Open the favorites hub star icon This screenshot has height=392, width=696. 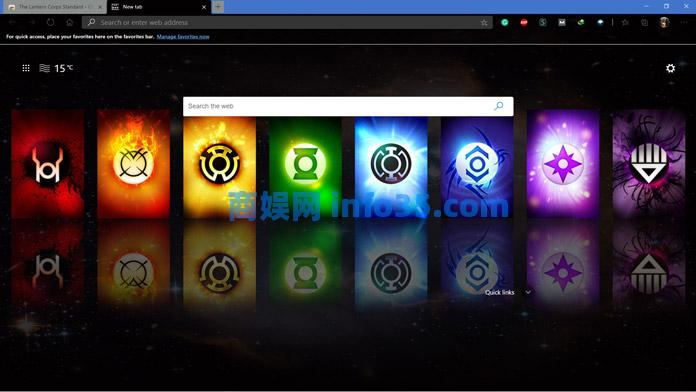(x=625, y=22)
